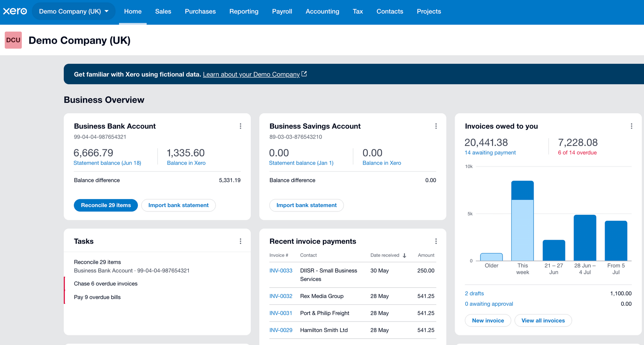Open Invoices owed to you options menu

pos(632,126)
